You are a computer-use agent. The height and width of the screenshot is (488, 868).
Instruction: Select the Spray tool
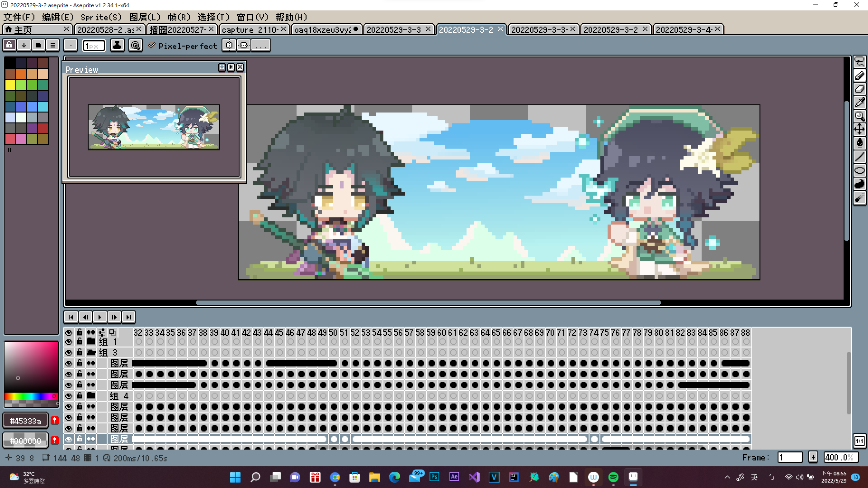tap(859, 197)
